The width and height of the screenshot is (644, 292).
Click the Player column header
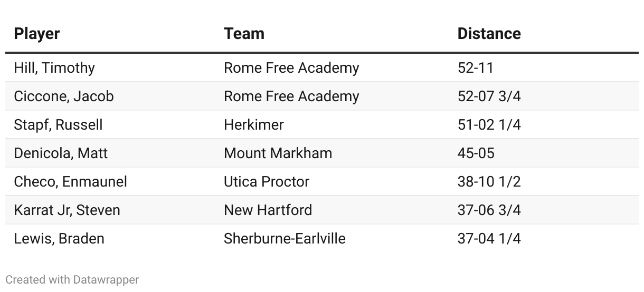click(x=36, y=34)
